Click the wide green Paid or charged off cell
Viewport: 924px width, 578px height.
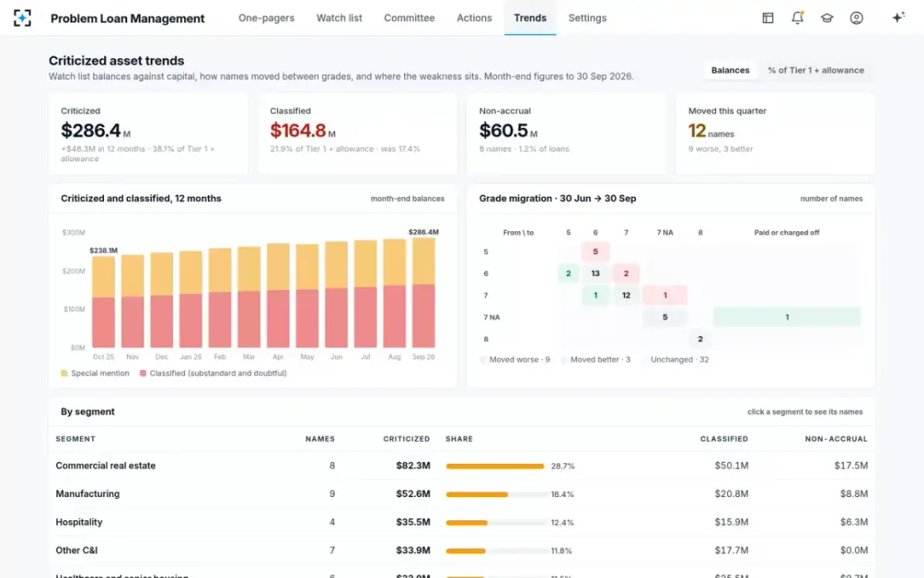click(x=787, y=317)
